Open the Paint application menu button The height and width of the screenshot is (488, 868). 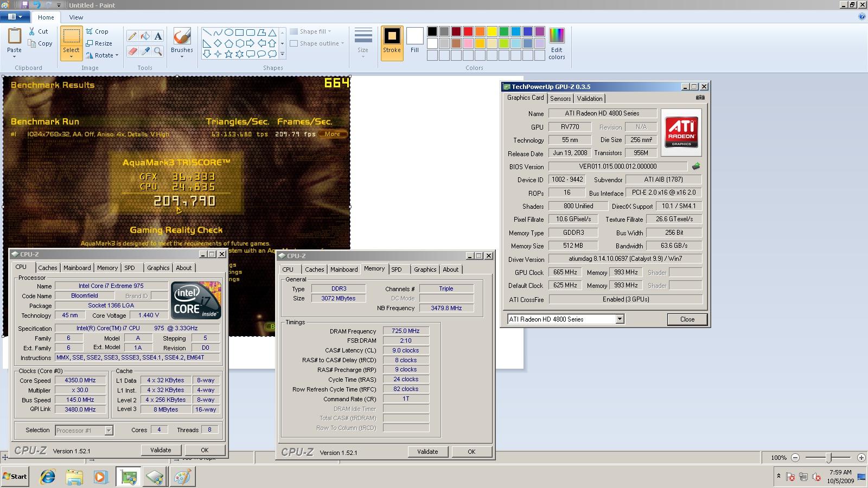[x=15, y=17]
